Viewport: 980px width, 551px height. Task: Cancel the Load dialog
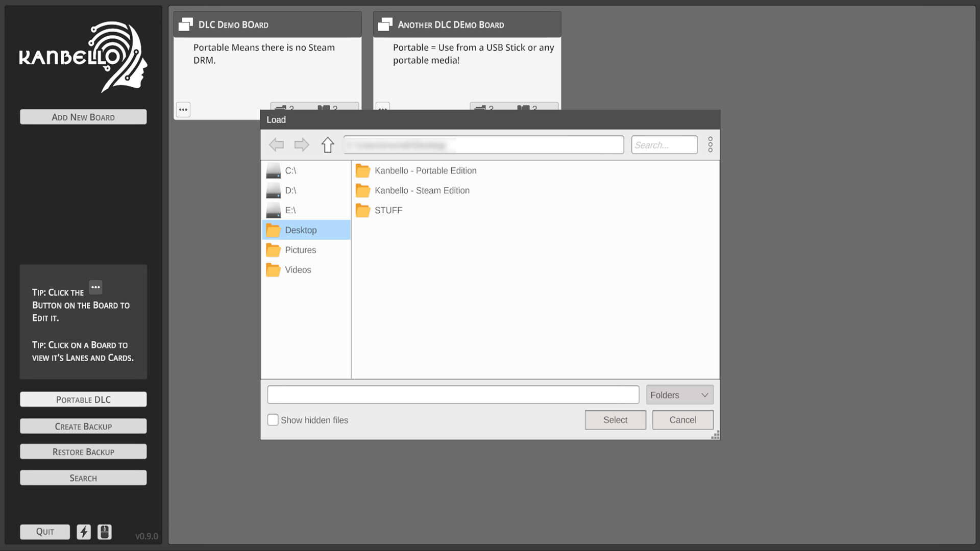coord(682,419)
